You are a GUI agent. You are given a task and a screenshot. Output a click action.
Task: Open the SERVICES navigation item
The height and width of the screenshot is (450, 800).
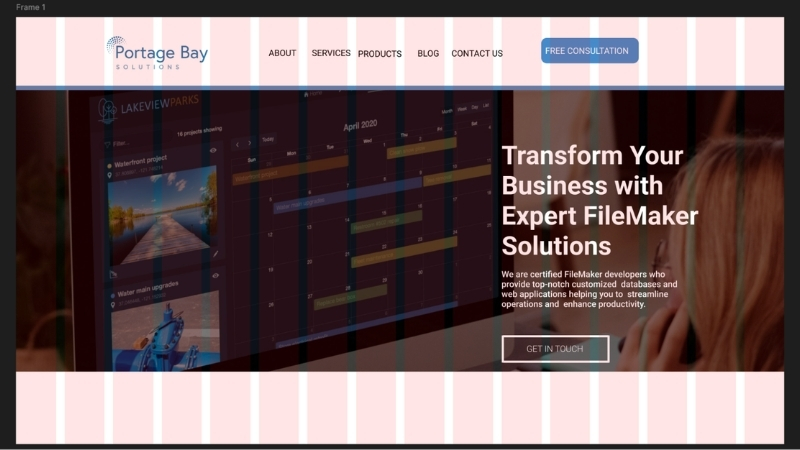tap(331, 53)
